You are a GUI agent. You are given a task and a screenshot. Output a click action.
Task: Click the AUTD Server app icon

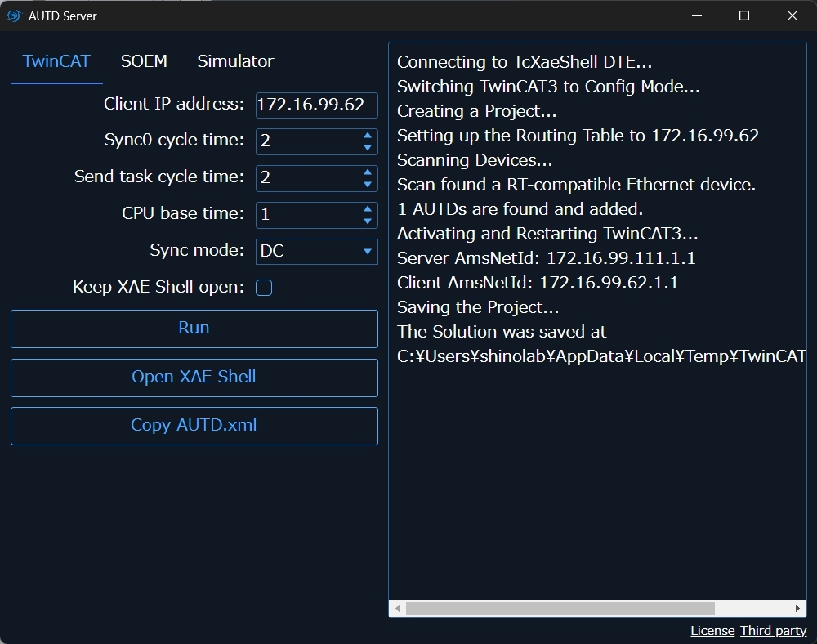(14, 16)
